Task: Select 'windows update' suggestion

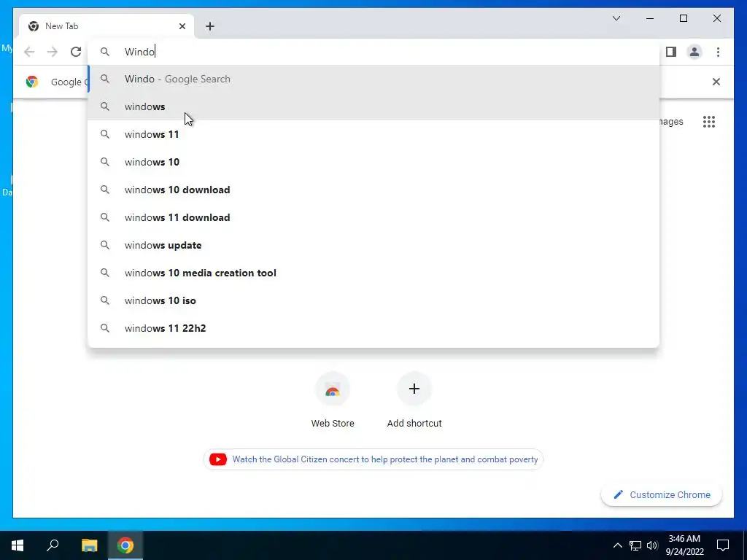Action: coord(374,245)
